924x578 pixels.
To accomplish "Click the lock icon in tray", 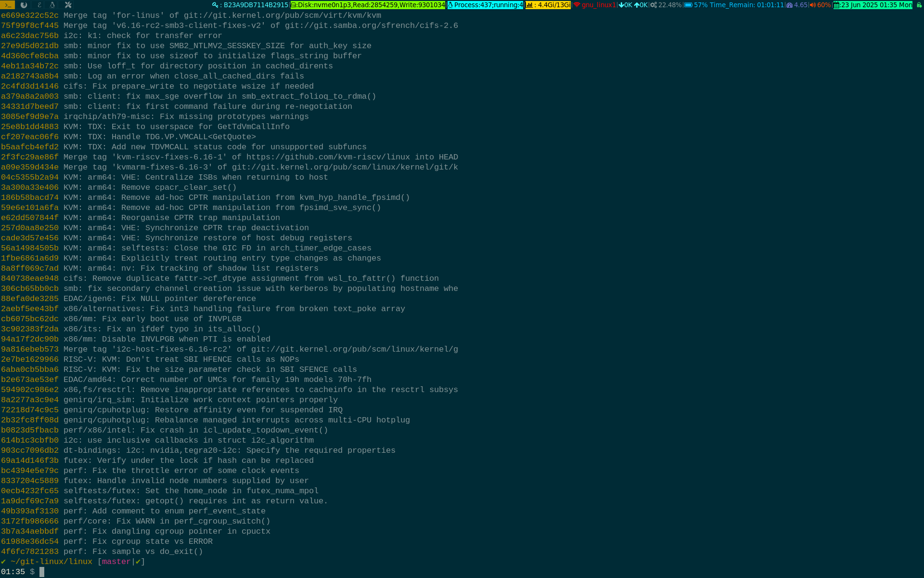I will tap(919, 5).
